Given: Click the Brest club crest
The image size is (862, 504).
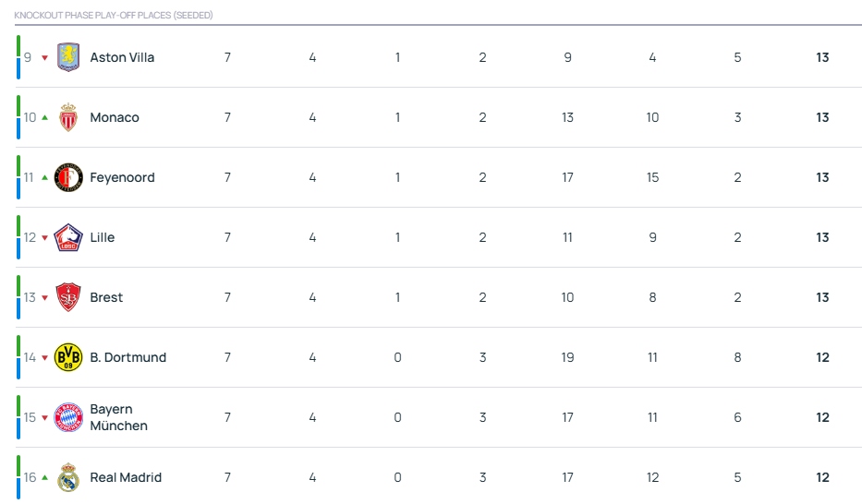Looking at the screenshot, I should [x=68, y=297].
